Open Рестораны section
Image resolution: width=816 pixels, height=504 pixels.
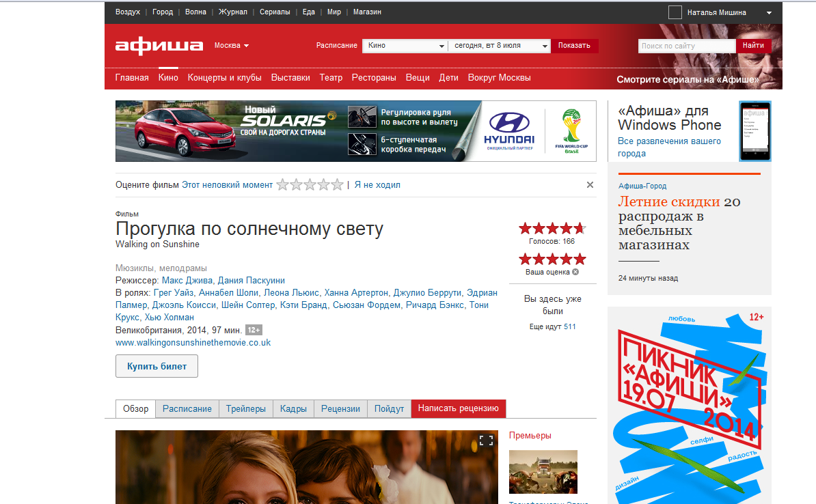pos(374,77)
